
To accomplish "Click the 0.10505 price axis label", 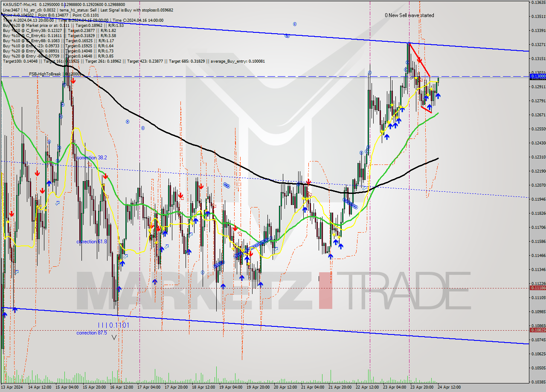I will click(x=538, y=368).
